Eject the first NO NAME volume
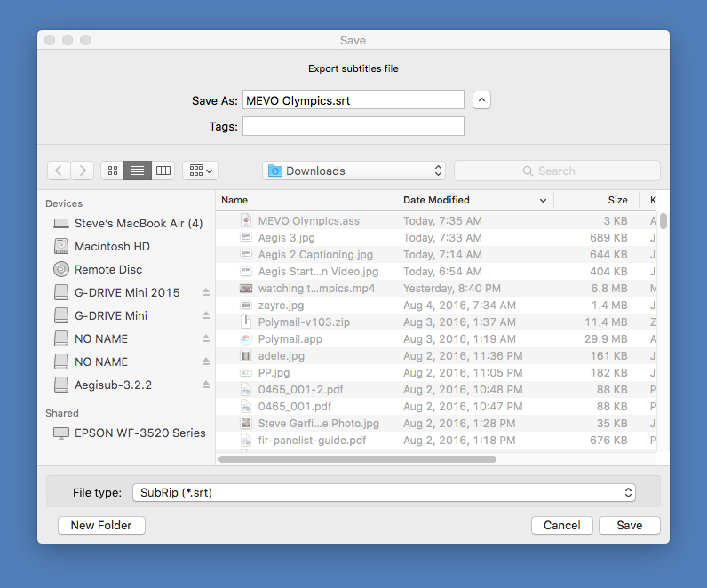This screenshot has height=588, width=707. pyautogui.click(x=206, y=338)
